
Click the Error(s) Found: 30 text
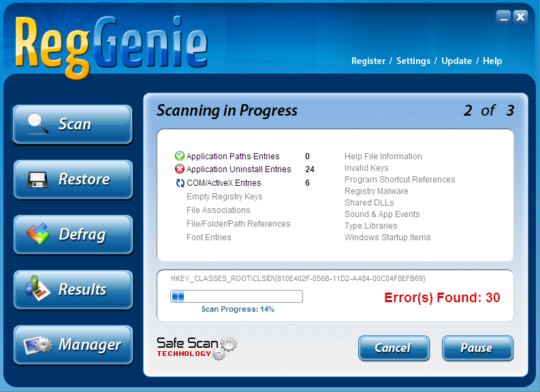(442, 297)
